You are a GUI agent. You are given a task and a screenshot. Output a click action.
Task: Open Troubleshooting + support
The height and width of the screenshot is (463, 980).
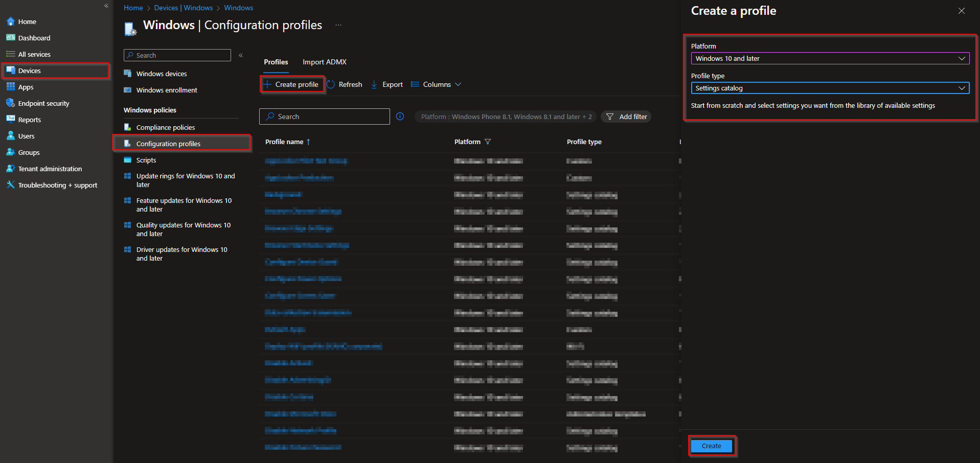pyautogui.click(x=57, y=184)
